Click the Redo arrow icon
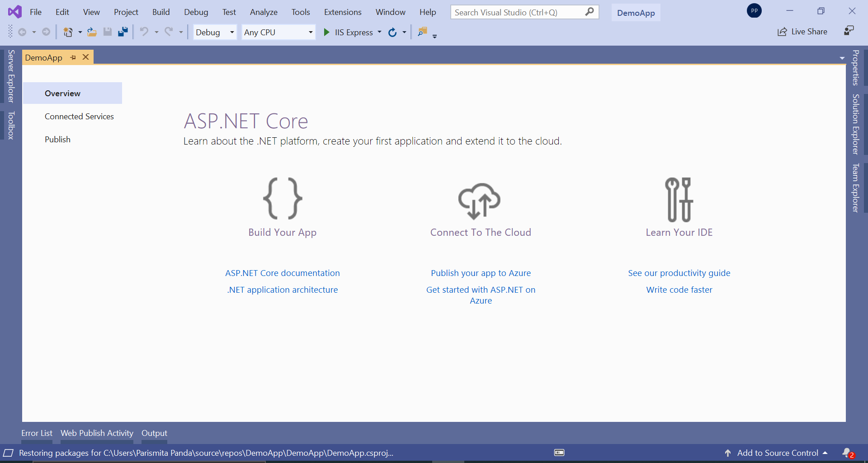The width and height of the screenshot is (868, 463). (169, 32)
